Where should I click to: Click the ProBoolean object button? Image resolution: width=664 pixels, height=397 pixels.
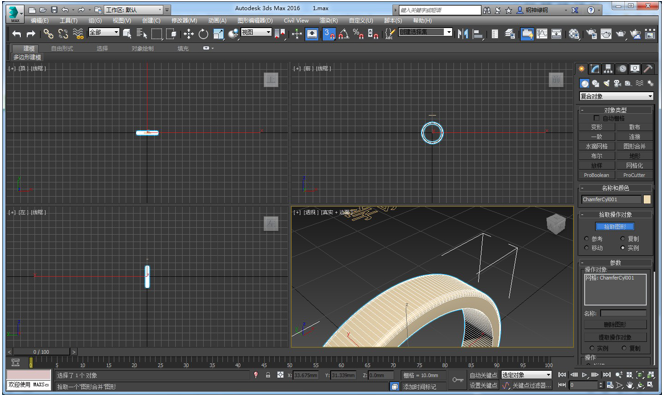596,175
